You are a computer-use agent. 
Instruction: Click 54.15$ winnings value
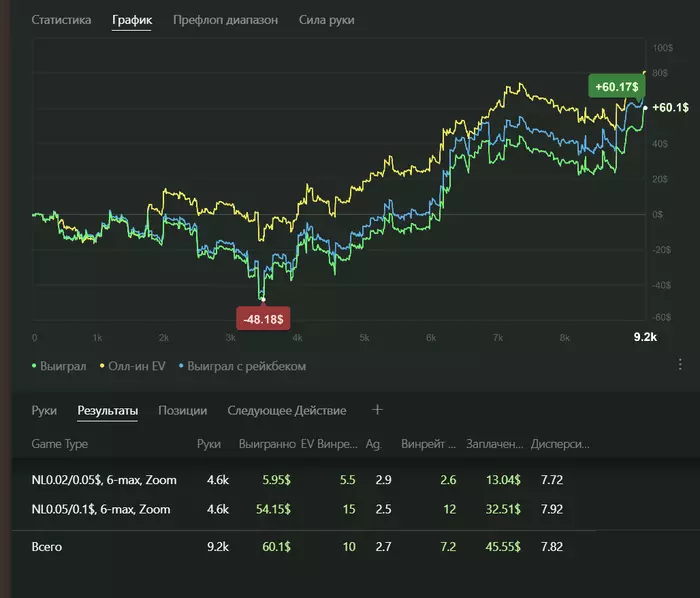click(x=273, y=509)
